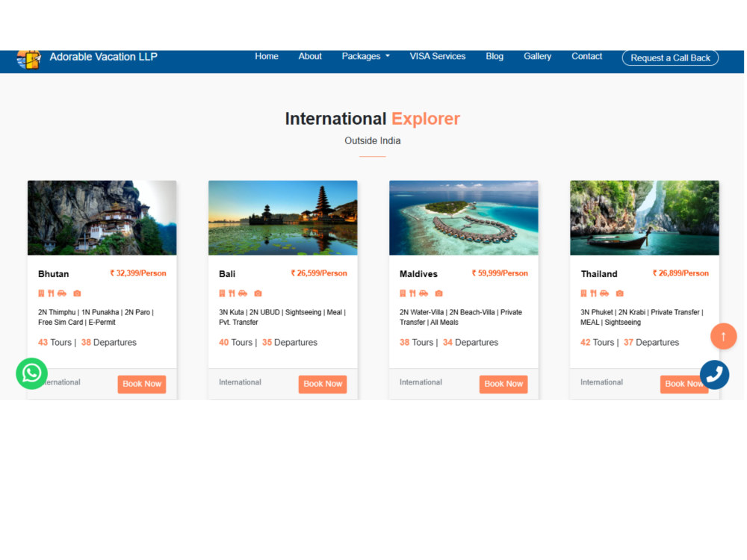Screen dimensions: 747x560
Task: Expand the Packages dropdown menu
Action: point(365,56)
